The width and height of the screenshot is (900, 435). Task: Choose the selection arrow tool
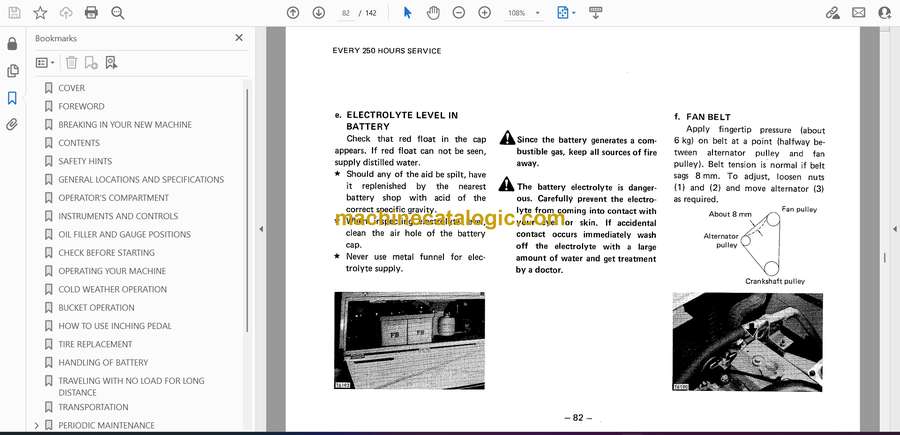coord(408,13)
